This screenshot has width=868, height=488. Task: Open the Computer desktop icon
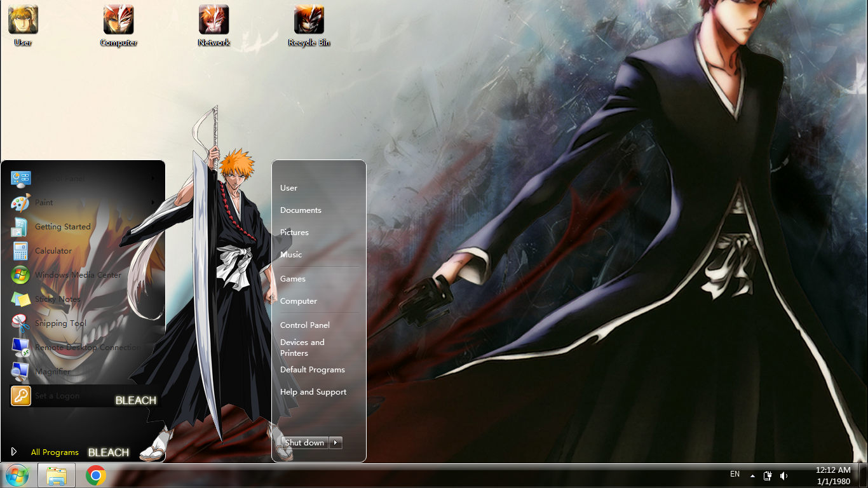tap(119, 25)
